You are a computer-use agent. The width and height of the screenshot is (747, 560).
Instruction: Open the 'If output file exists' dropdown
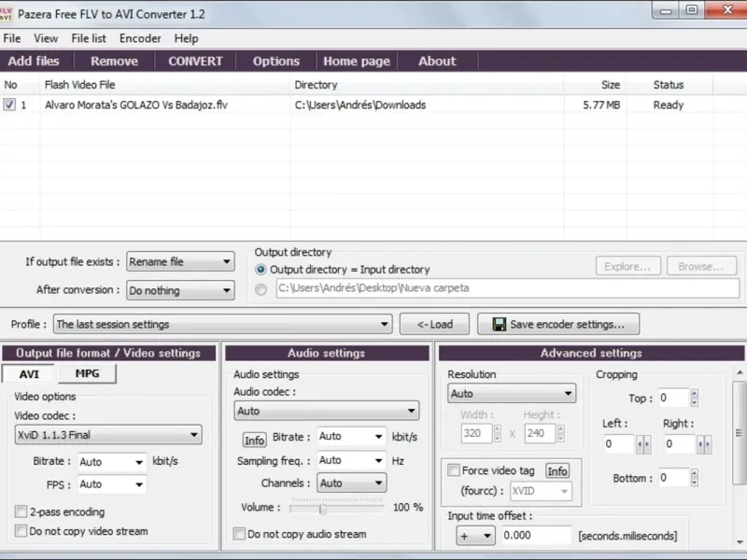pyautogui.click(x=180, y=261)
